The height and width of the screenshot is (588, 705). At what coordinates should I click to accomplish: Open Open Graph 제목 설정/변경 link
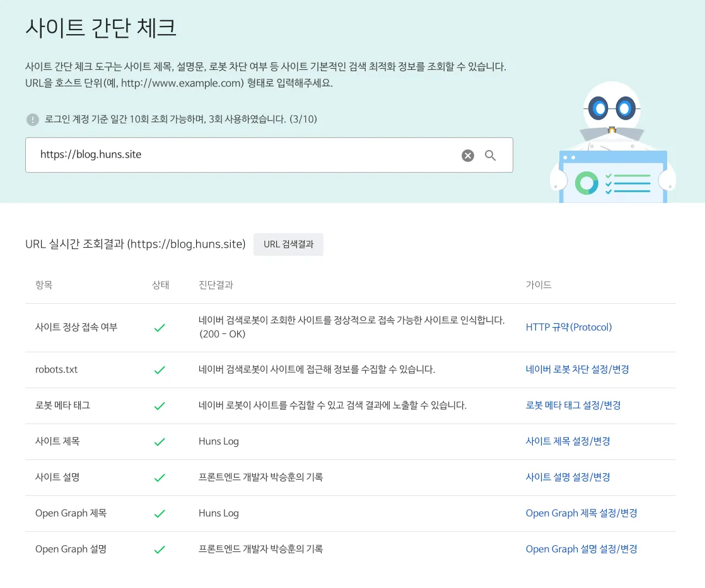pos(581,513)
